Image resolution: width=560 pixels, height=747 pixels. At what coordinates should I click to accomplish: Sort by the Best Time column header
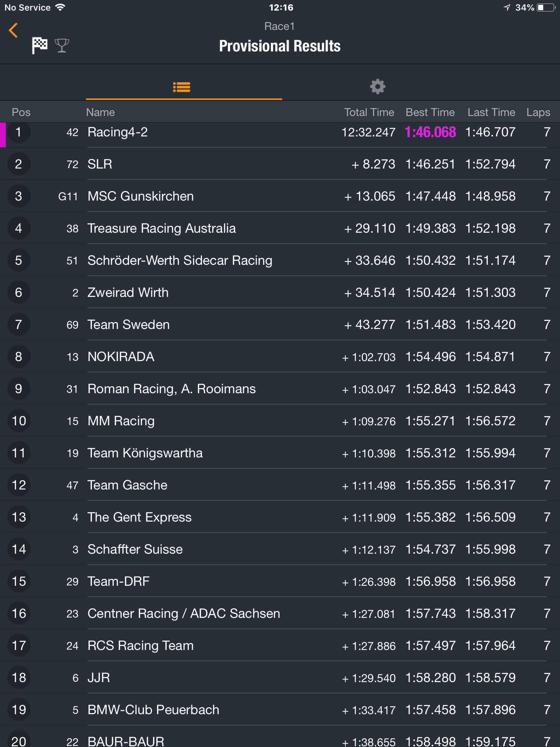(x=430, y=112)
